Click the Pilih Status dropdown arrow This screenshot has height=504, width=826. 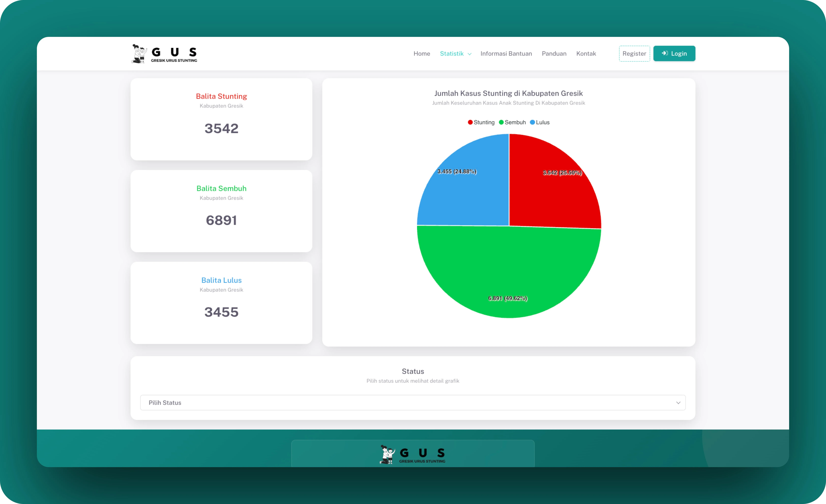[678, 403]
